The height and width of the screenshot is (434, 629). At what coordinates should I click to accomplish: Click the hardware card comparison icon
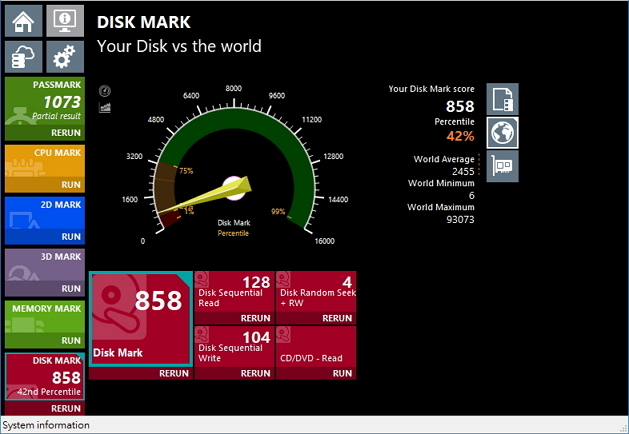tap(502, 166)
